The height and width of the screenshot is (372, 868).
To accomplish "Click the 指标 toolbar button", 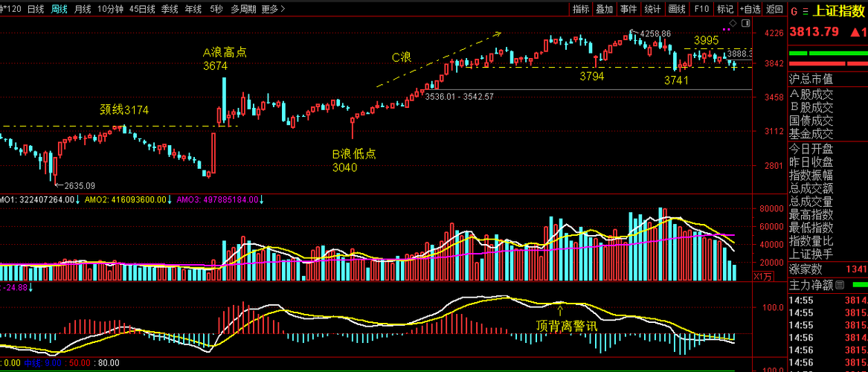I will (581, 9).
